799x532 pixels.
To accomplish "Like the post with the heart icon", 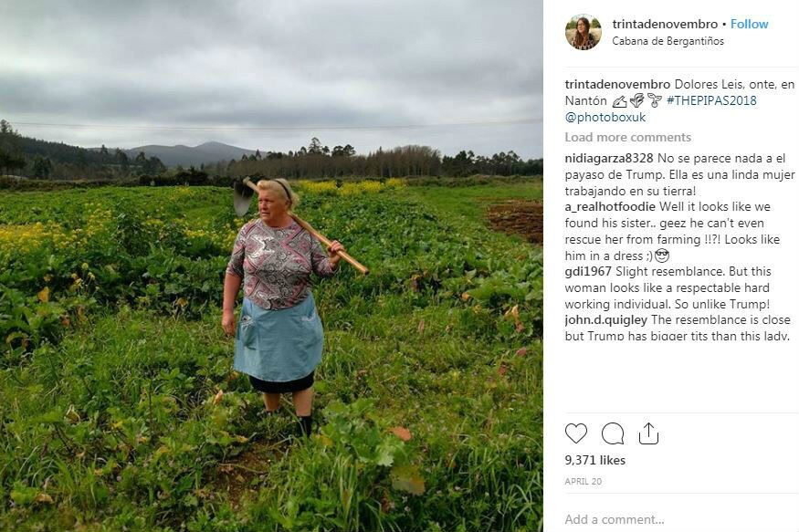I will point(576,433).
